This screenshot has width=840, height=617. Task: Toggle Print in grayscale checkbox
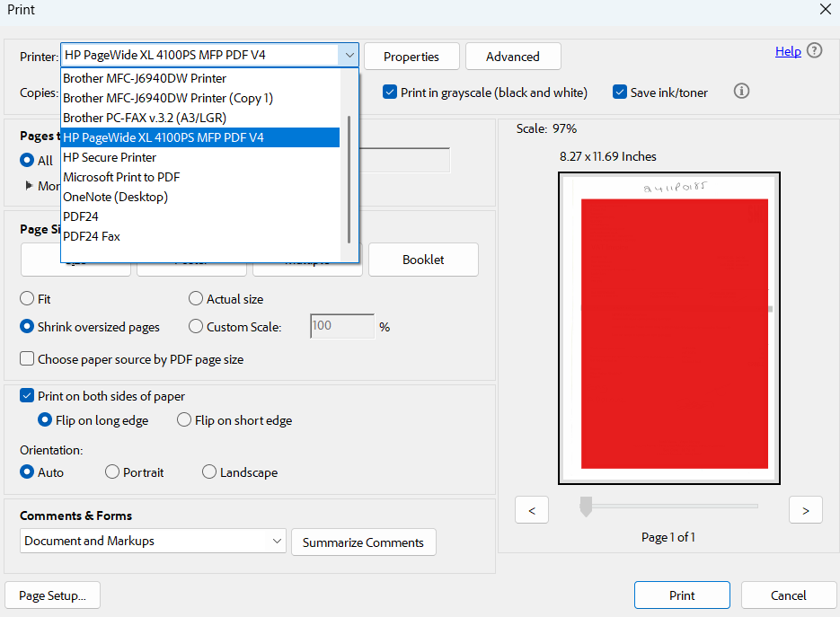(390, 93)
